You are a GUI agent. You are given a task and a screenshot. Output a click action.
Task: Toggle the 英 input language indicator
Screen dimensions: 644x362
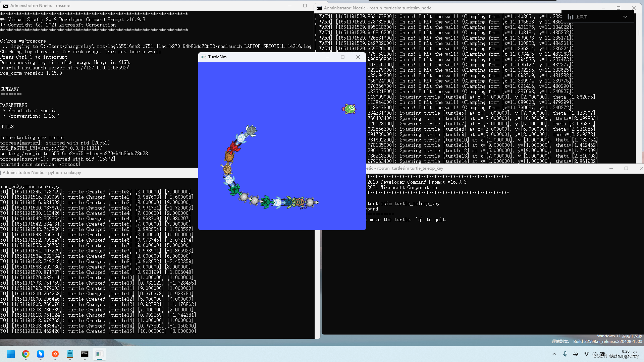tap(576, 354)
